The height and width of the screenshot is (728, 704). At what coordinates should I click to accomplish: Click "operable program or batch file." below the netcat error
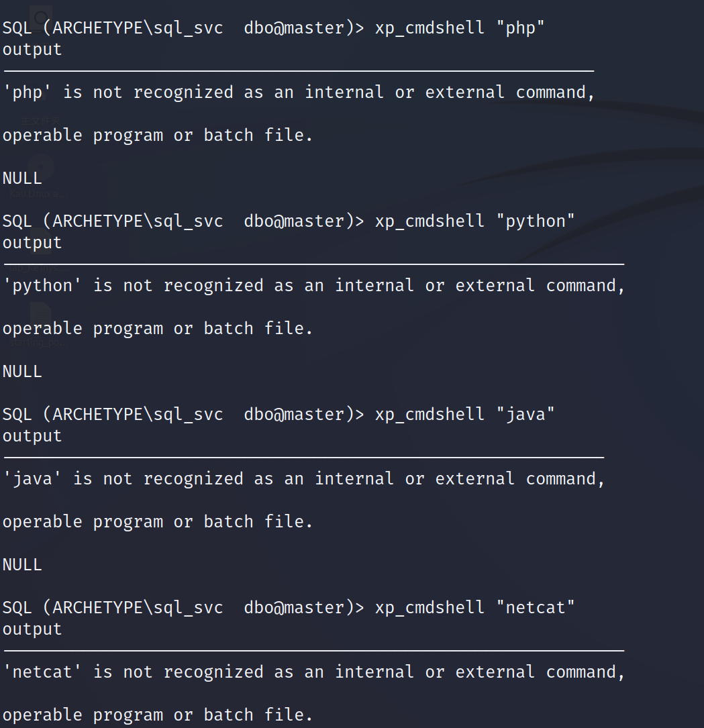tap(158, 715)
